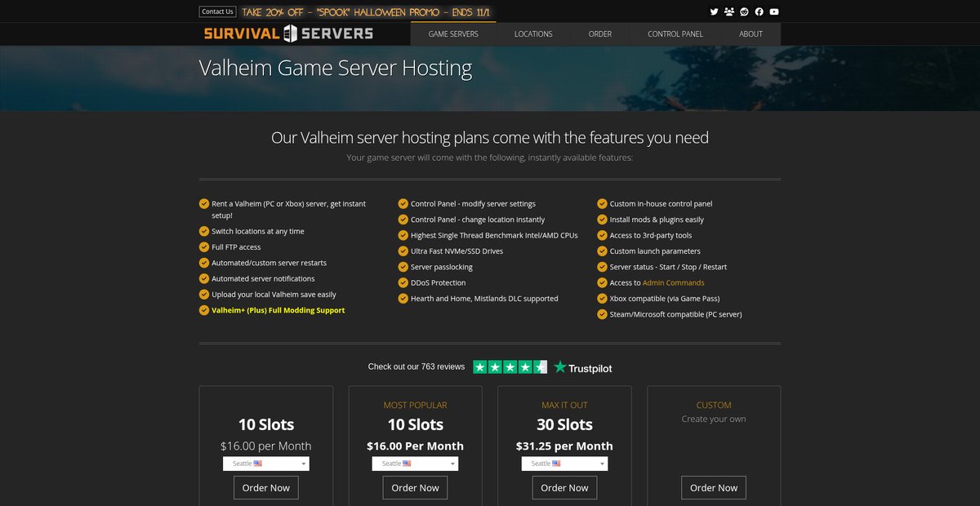Follow the Admin Commands link
980x506 pixels.
point(673,283)
